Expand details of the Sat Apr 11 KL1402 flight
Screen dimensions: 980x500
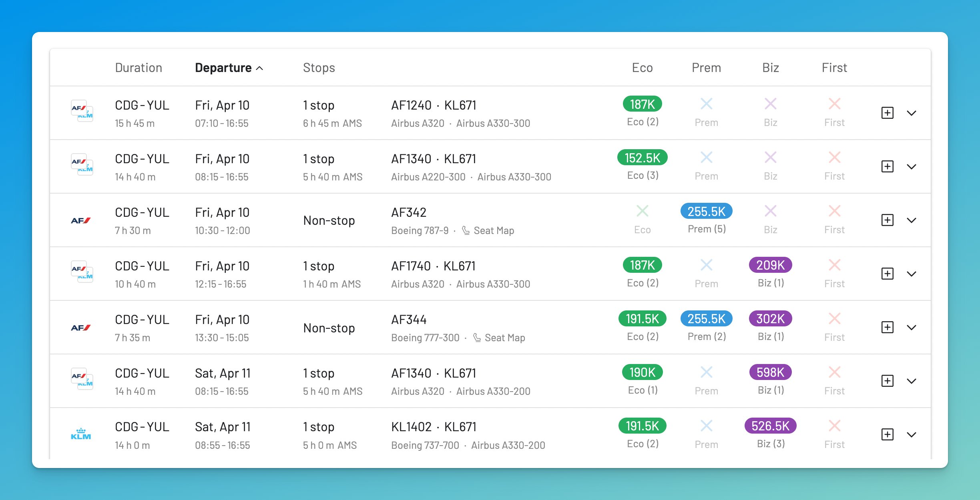pyautogui.click(x=912, y=434)
